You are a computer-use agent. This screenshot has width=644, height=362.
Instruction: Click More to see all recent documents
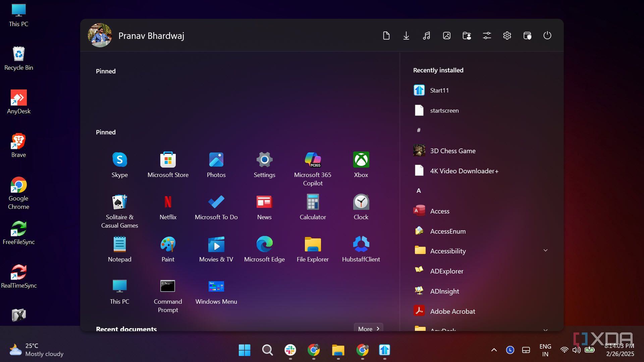pyautogui.click(x=368, y=328)
